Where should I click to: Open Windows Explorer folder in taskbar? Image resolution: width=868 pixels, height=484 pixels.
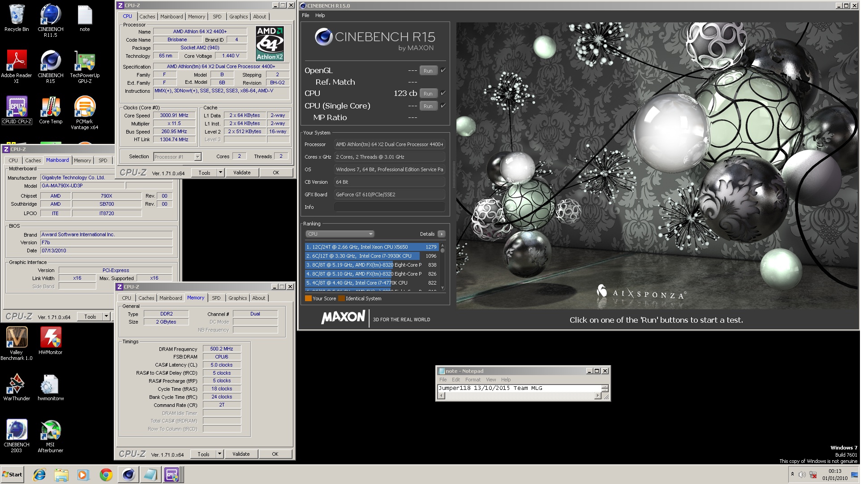(61, 475)
